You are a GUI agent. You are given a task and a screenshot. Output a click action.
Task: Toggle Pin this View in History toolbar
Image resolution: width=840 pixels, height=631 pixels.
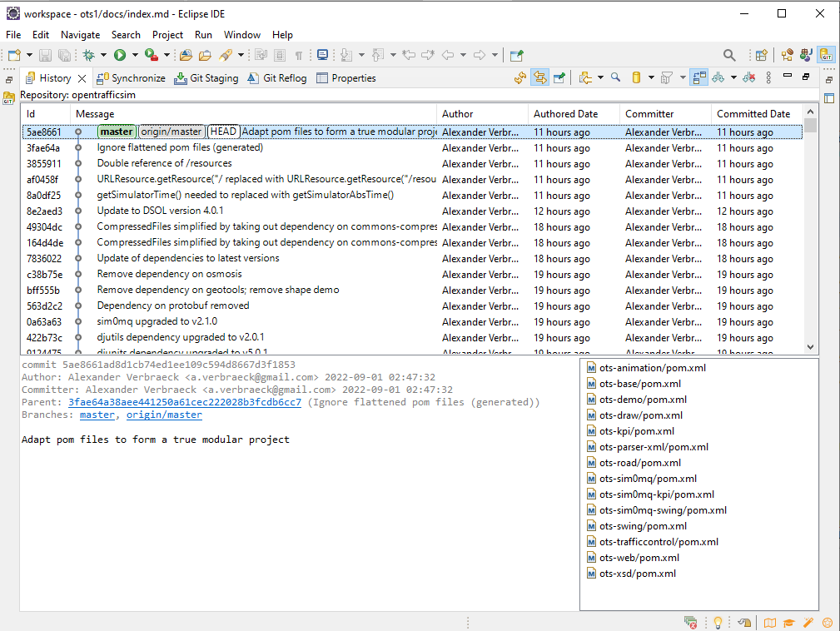(559, 78)
